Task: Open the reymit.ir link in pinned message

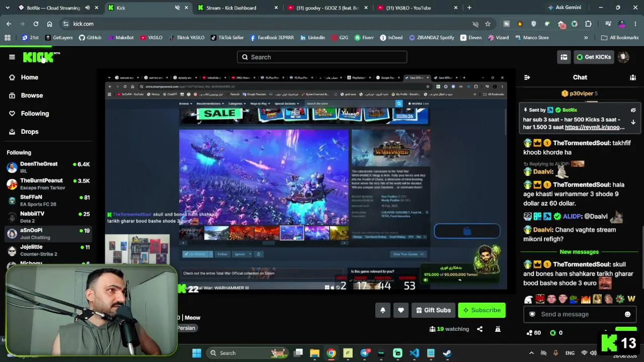Action: coord(595,127)
